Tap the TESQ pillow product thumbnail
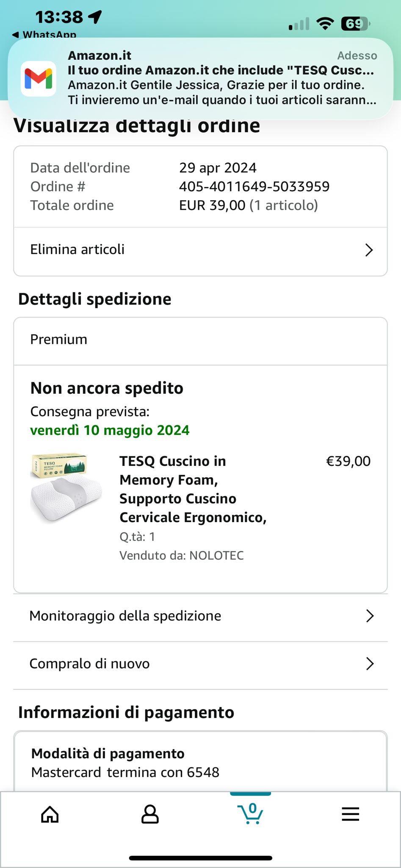 point(66,487)
